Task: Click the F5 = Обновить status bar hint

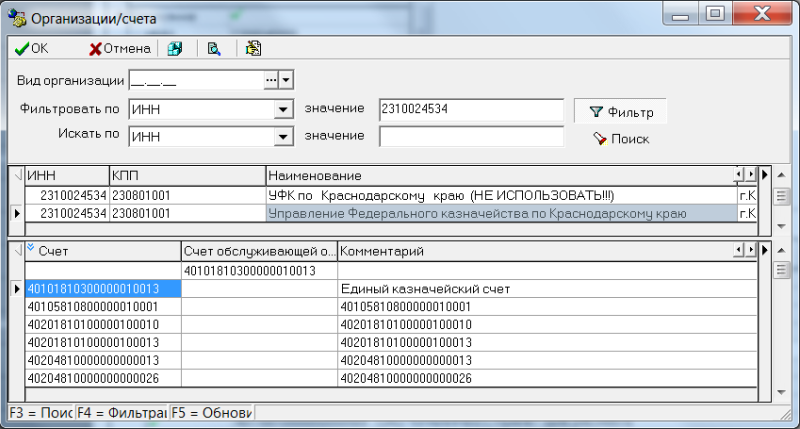Action: click(x=211, y=413)
